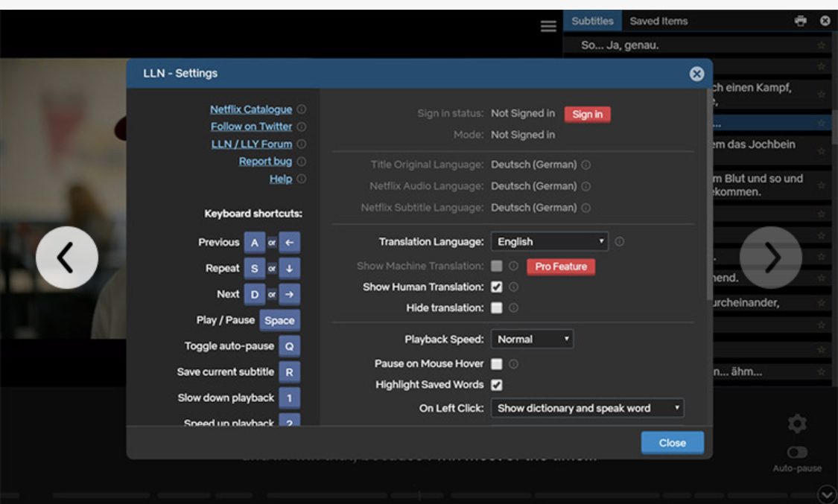
Task: Star the subtitle 'So... Ja, genau.'
Action: [x=821, y=45]
